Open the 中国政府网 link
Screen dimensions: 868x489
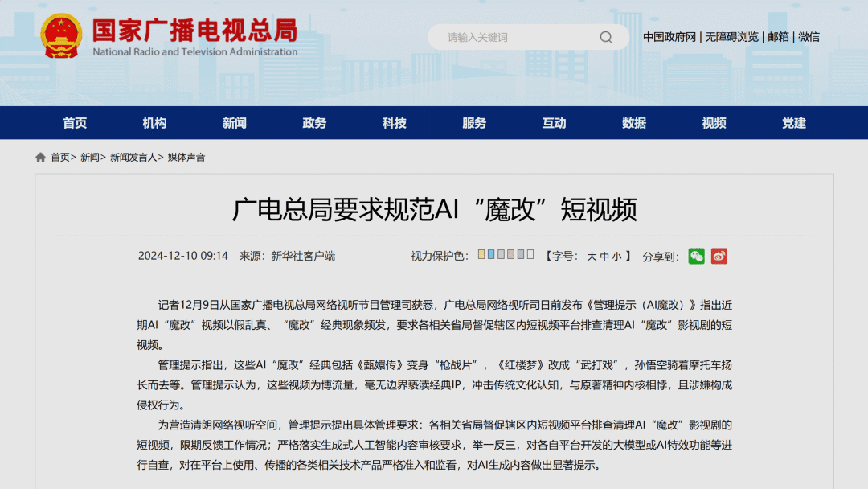tap(669, 37)
